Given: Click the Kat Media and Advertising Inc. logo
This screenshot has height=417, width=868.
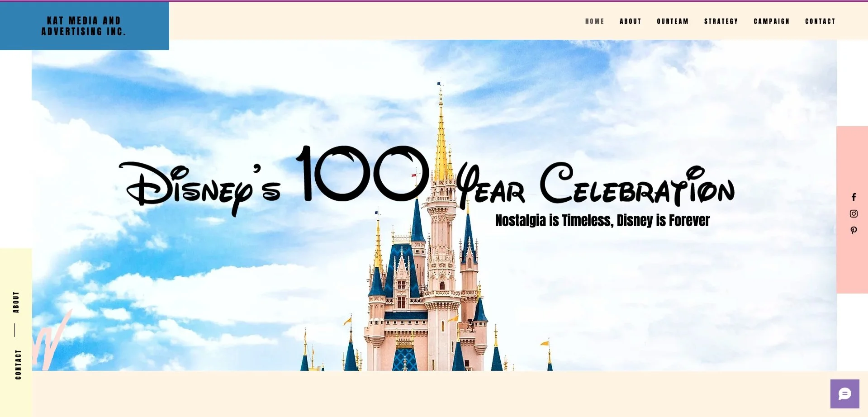Looking at the screenshot, I should pos(84,26).
